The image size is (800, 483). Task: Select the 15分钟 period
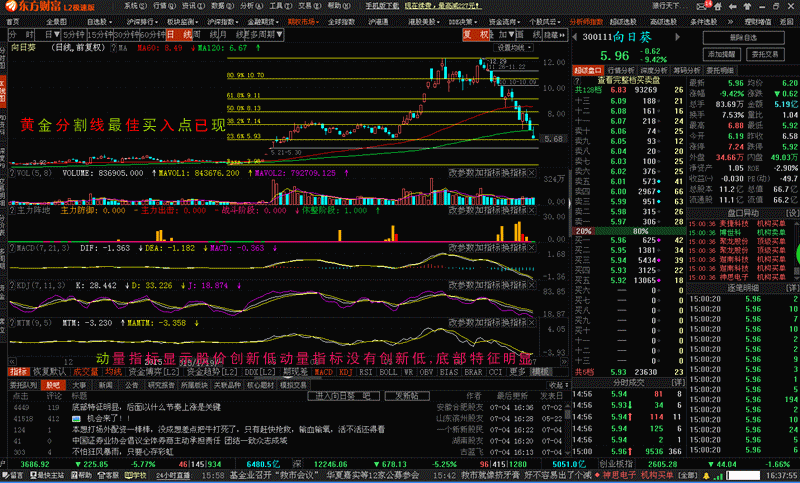tap(99, 35)
